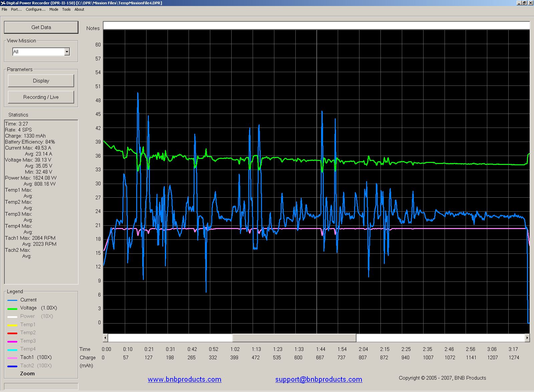The height and width of the screenshot is (392, 534).
Task: Visit the www.bnbproducts.com link
Action: 185,379
